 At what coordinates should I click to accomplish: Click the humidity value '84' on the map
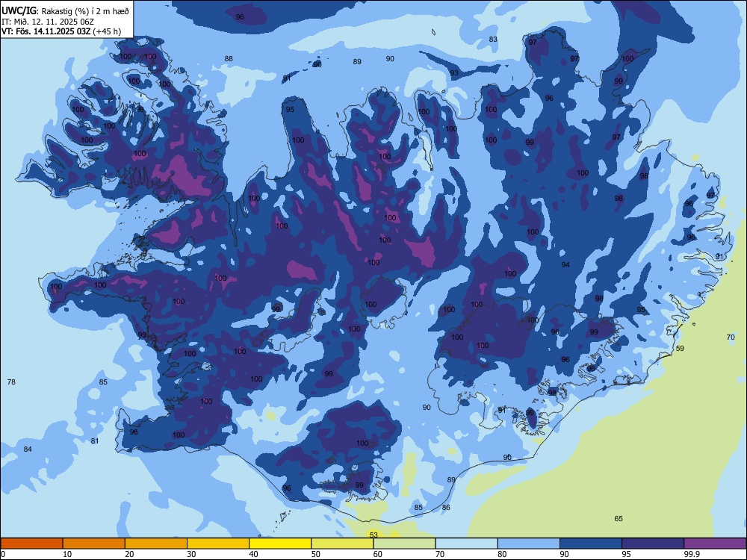pos(28,449)
